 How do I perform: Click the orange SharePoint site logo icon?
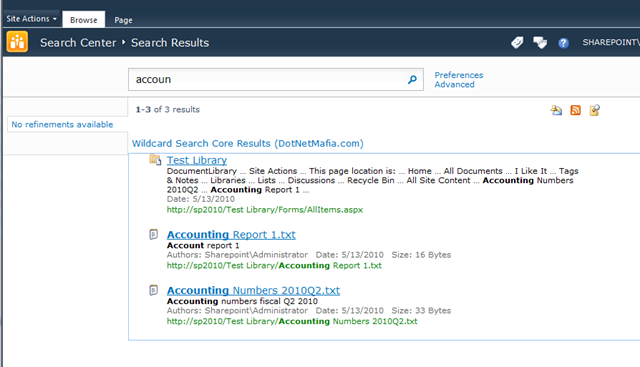pos(17,42)
